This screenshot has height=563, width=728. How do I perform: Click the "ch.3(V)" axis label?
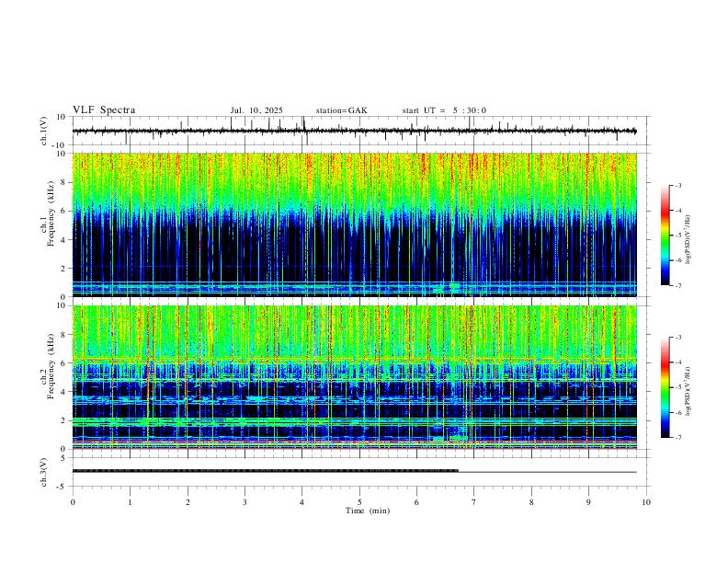click(44, 472)
